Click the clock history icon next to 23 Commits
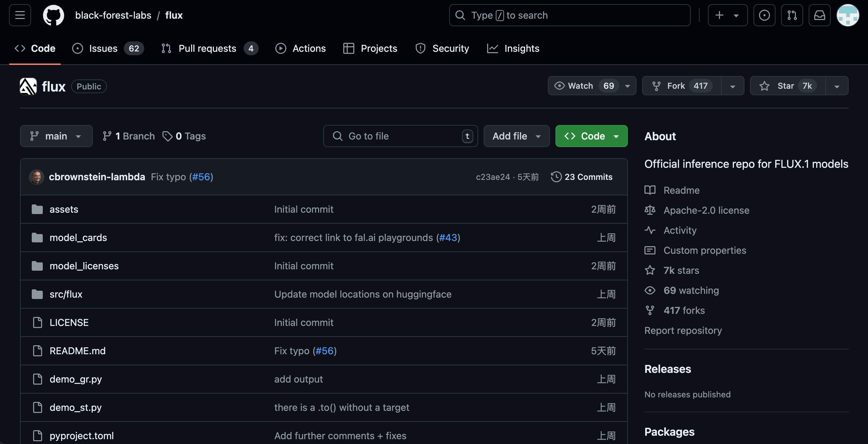The image size is (868, 444). 556,177
